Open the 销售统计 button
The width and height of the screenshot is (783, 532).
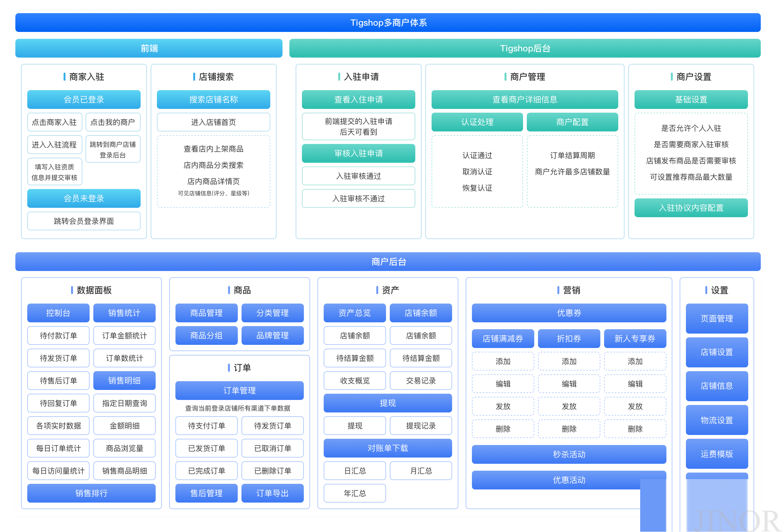124,313
